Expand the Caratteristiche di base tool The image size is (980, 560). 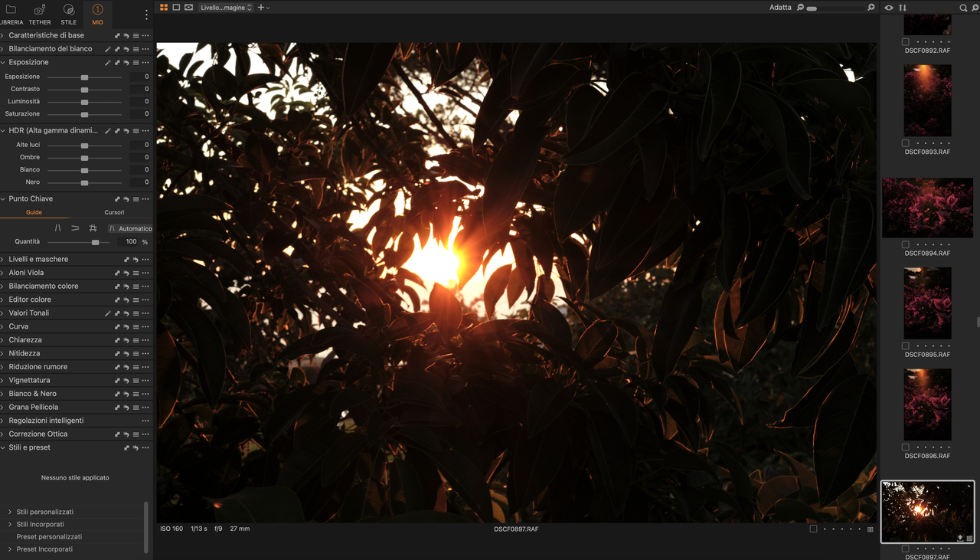[2, 35]
